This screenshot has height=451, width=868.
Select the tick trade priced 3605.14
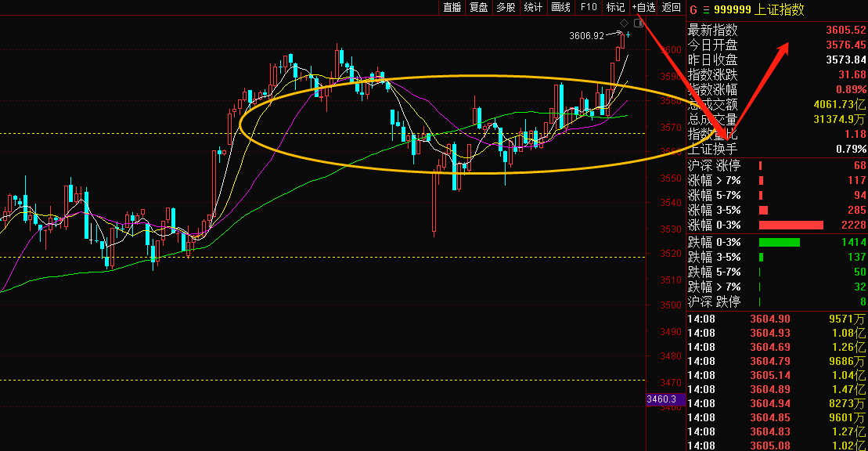pos(776,376)
